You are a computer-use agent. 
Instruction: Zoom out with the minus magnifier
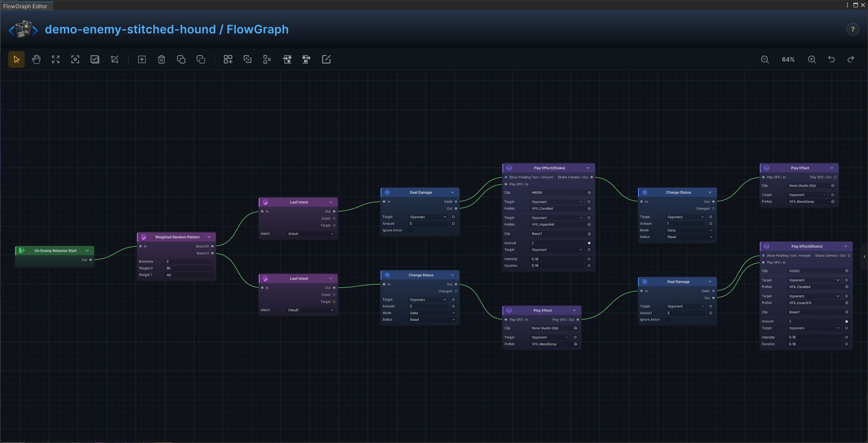pos(765,59)
